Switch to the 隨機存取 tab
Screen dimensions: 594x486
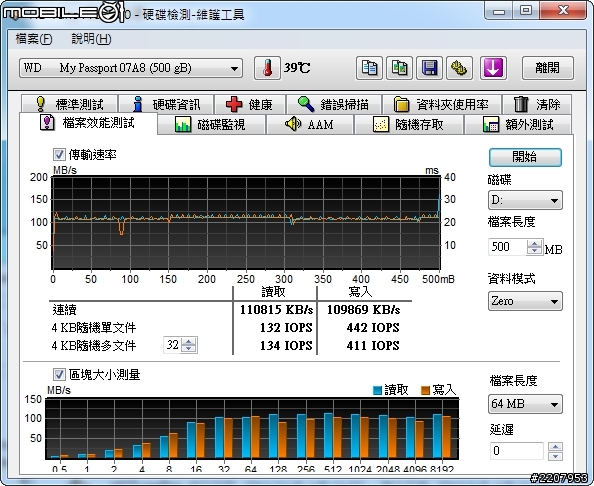(x=409, y=124)
